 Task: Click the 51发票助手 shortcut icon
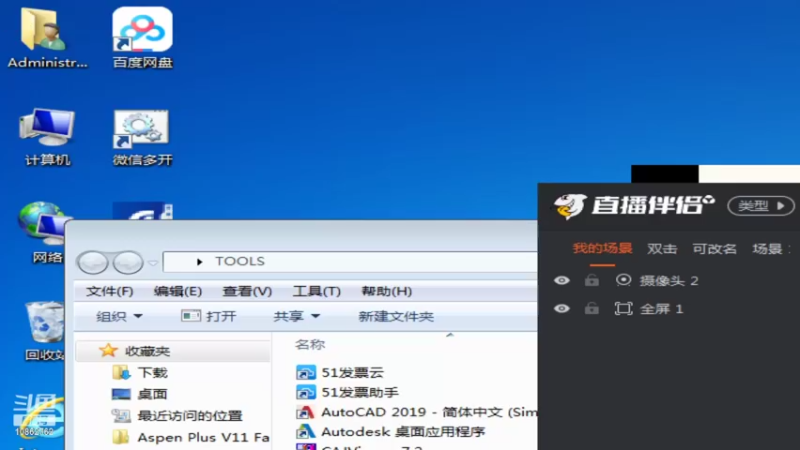(306, 392)
